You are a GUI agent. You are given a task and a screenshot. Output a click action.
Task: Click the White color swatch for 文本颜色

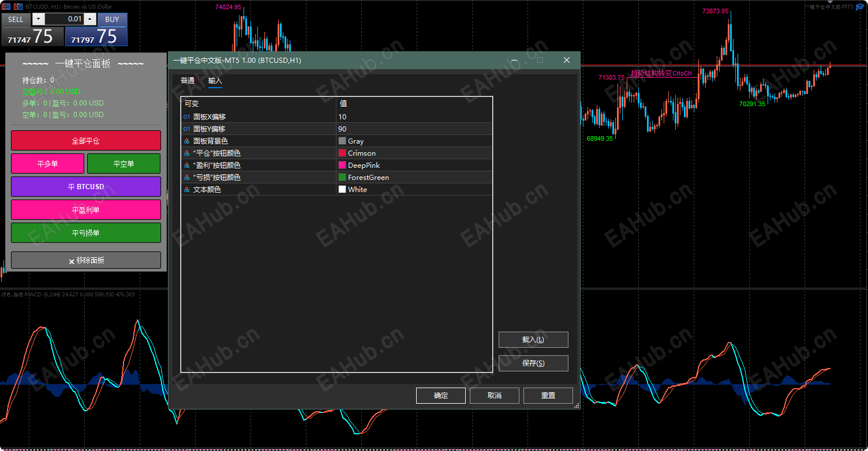point(342,189)
